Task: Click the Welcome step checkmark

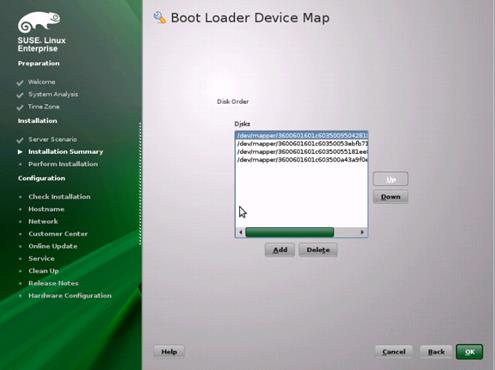Action: (20, 83)
